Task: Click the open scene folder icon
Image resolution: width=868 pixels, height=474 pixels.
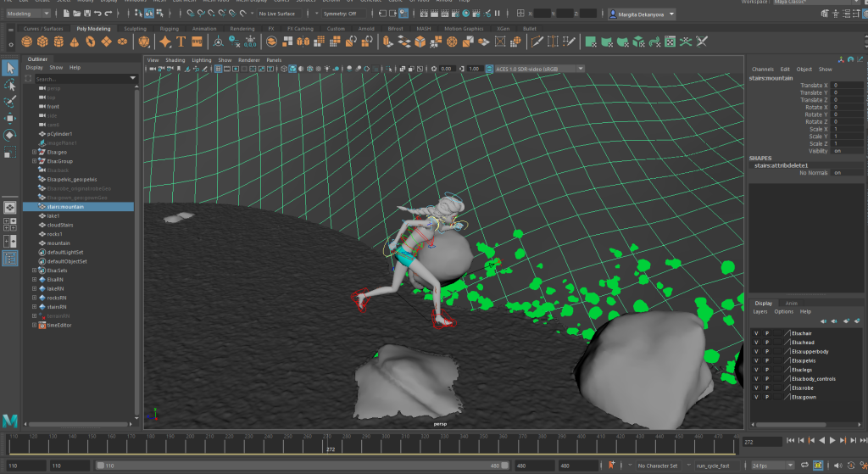Action: 77,14
